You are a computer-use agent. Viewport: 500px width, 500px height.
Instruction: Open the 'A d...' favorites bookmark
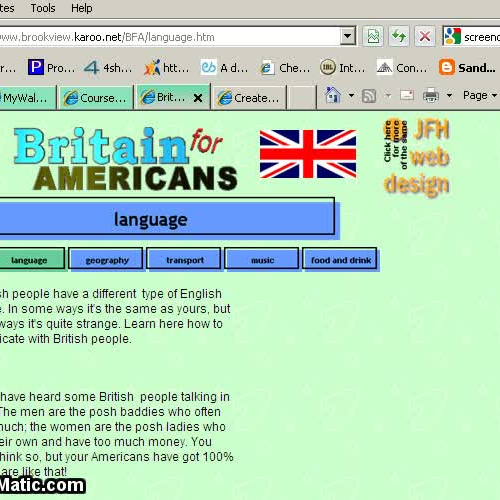coord(224,68)
